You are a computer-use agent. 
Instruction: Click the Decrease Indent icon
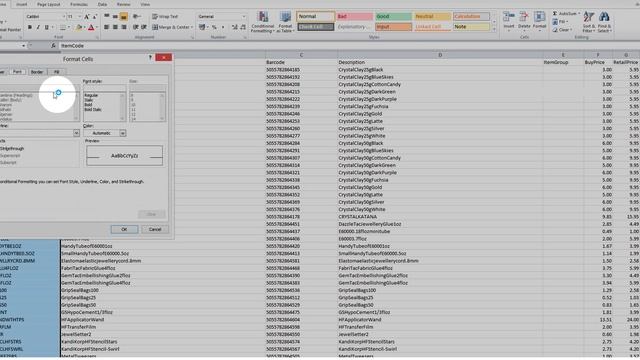pyautogui.click(x=136, y=27)
